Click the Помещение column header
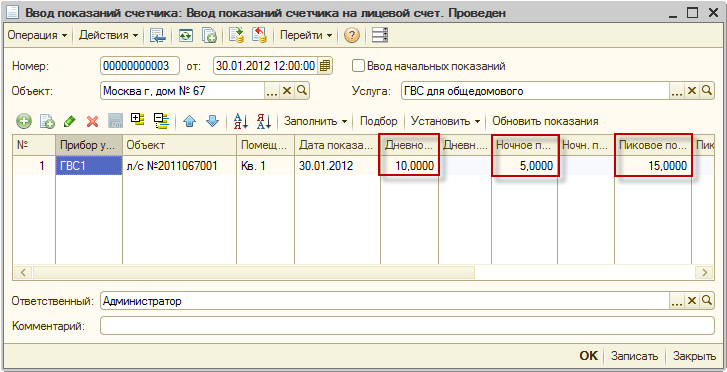 click(265, 146)
